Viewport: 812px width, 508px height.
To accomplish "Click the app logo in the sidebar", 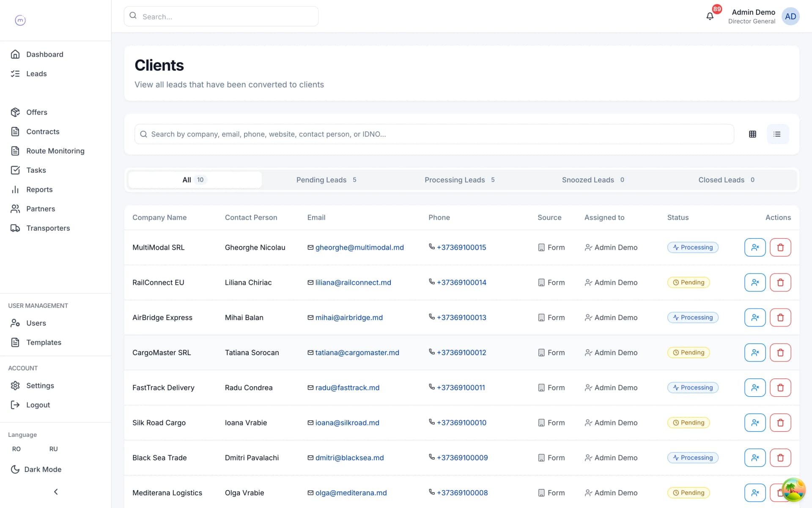I will [x=20, y=20].
